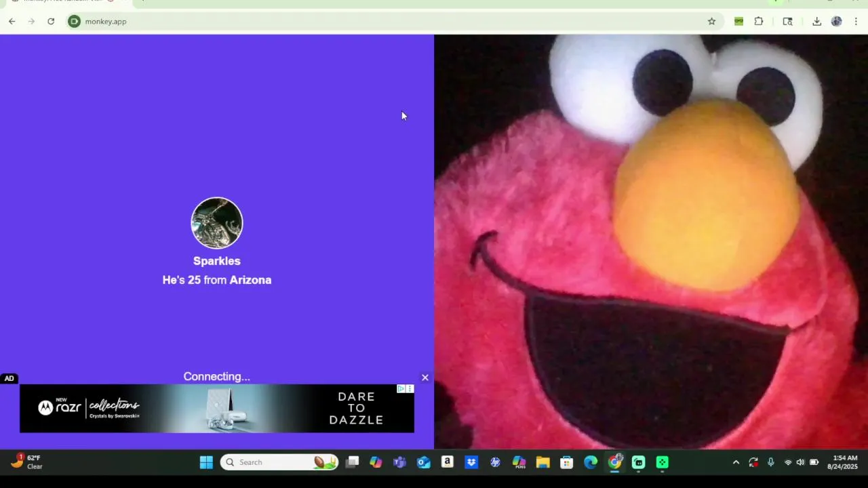Open browser Downloads
868x488 pixels.
click(x=817, y=21)
